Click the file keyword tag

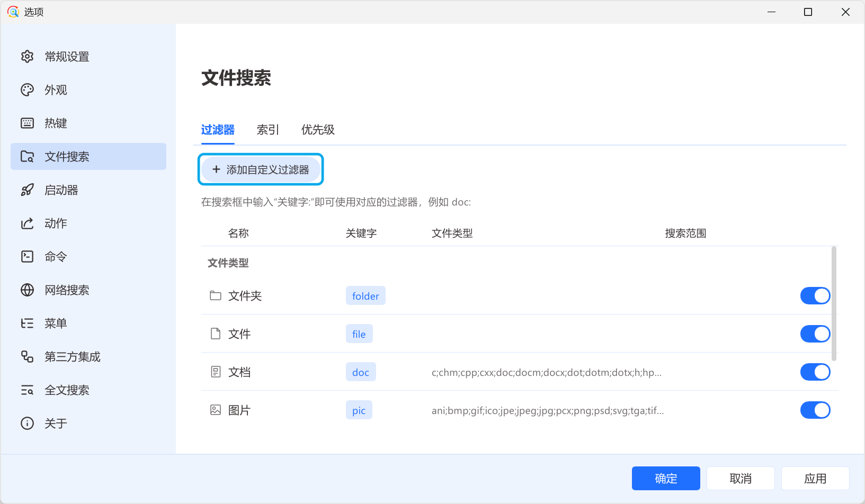pyautogui.click(x=359, y=334)
